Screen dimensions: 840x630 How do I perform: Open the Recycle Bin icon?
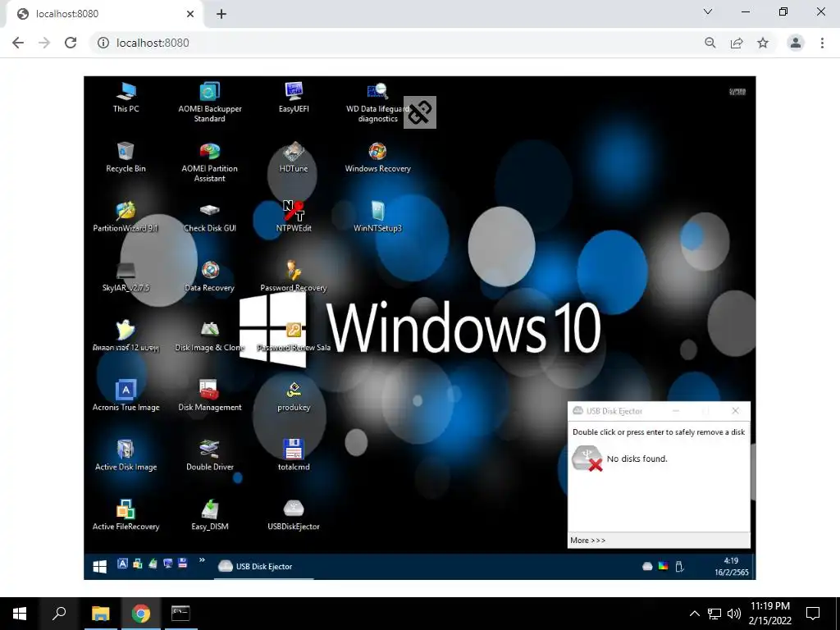[x=126, y=157]
